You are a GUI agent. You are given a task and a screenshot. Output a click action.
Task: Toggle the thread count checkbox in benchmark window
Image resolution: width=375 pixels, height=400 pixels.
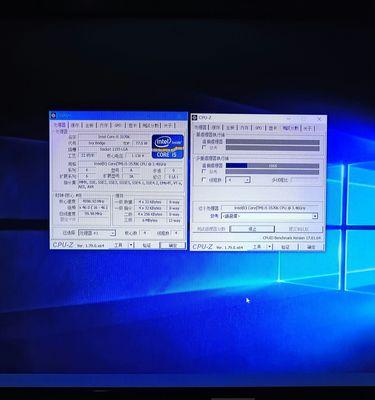[204, 180]
